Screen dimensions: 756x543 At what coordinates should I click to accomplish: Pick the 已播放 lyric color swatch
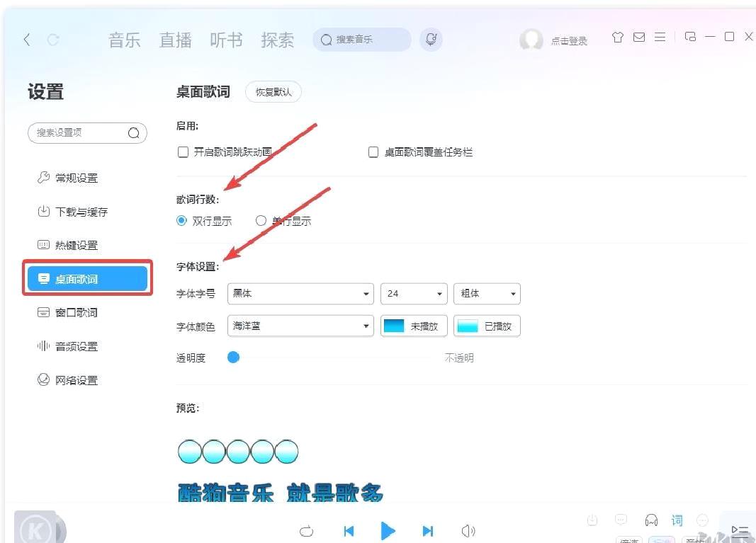pyautogui.click(x=487, y=326)
